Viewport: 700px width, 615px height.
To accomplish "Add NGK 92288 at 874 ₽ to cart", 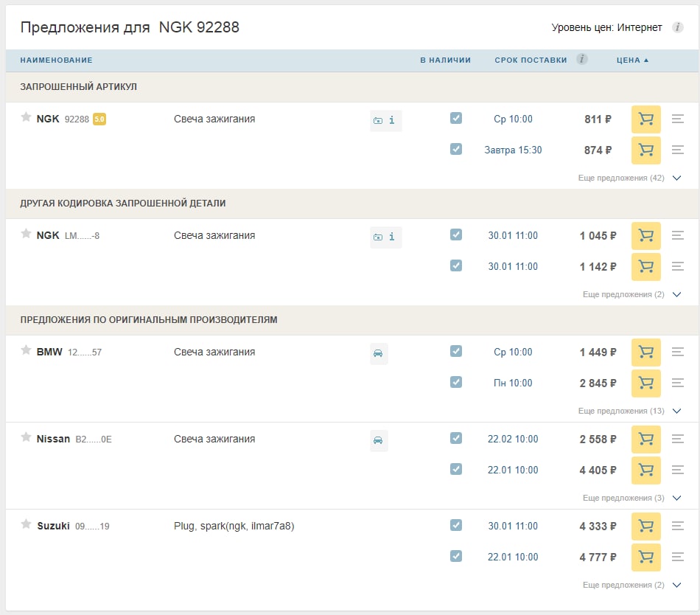I will click(645, 150).
